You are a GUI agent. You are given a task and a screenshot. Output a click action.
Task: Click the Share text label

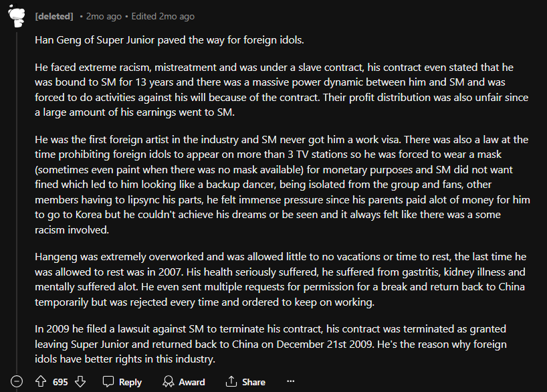click(x=253, y=382)
